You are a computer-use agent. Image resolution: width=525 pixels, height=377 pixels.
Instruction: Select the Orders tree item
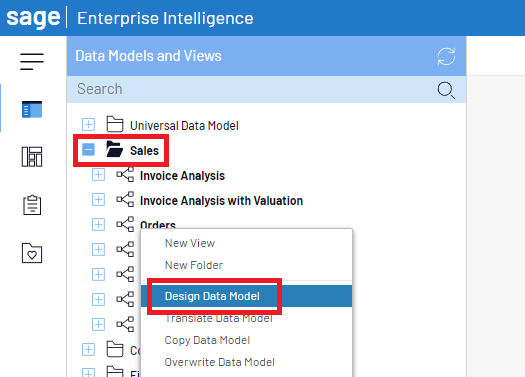pyautogui.click(x=158, y=224)
